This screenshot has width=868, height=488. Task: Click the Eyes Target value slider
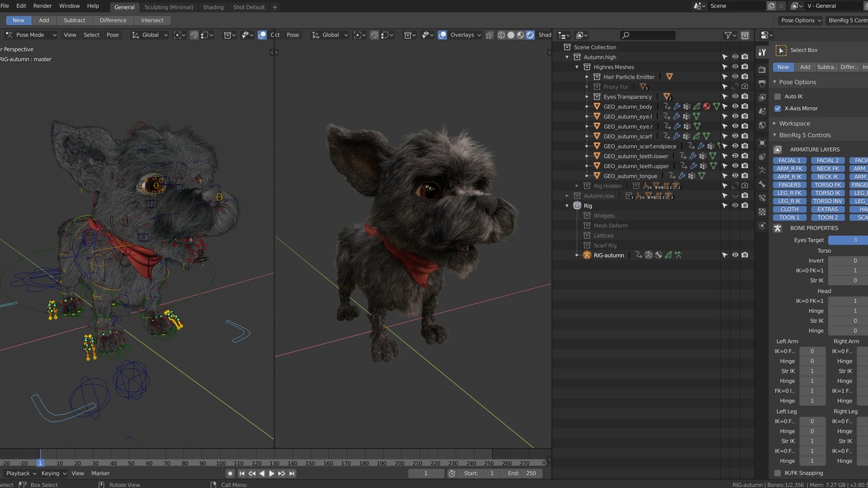pyautogui.click(x=848, y=240)
